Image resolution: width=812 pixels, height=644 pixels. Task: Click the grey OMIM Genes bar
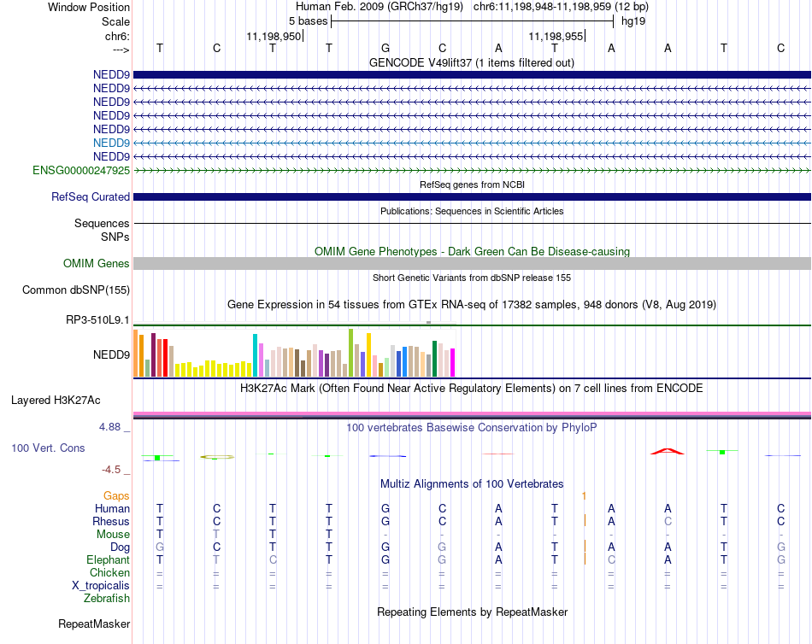coord(472,264)
